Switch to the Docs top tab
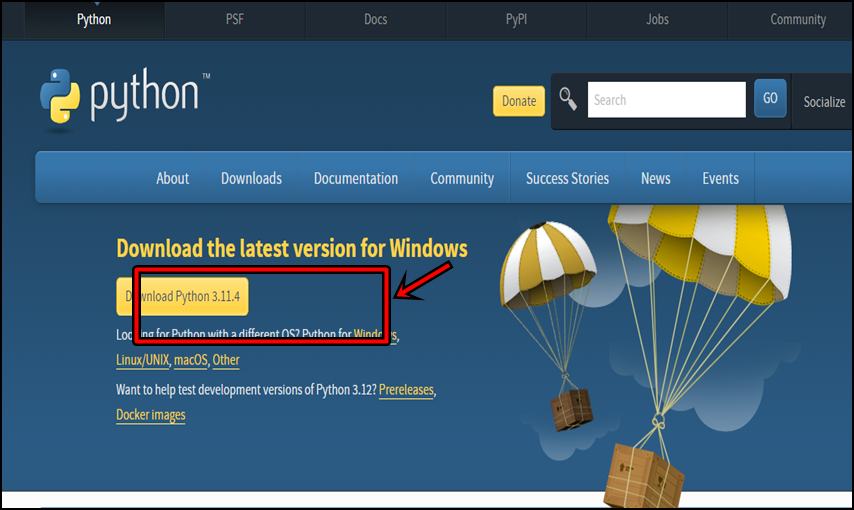Image resolution: width=854 pixels, height=510 pixels. click(376, 20)
